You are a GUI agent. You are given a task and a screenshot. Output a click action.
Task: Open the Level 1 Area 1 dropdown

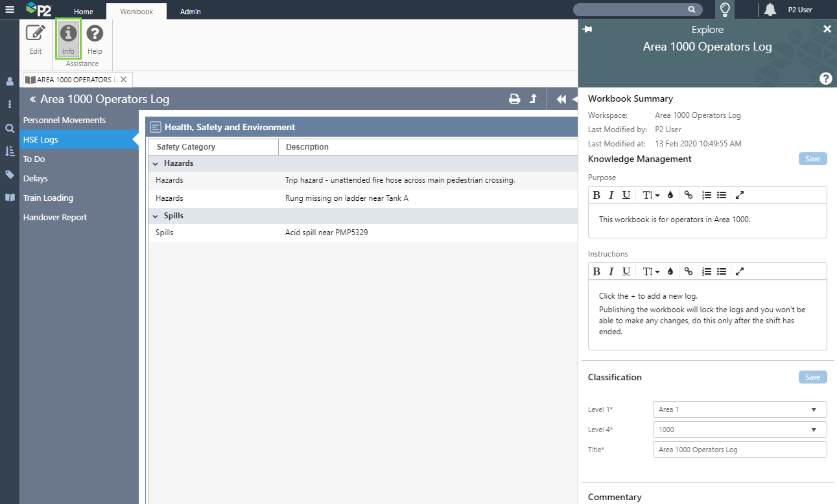(x=739, y=409)
